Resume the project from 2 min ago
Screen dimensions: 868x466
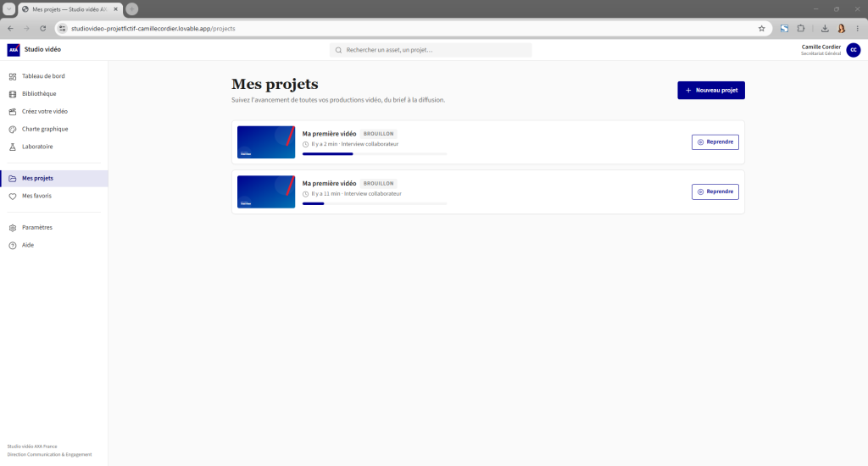pos(715,142)
